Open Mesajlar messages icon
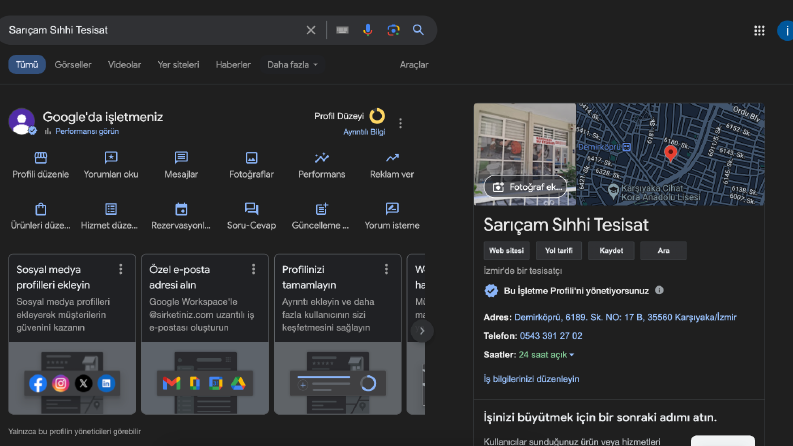793x446 pixels. coord(181,158)
